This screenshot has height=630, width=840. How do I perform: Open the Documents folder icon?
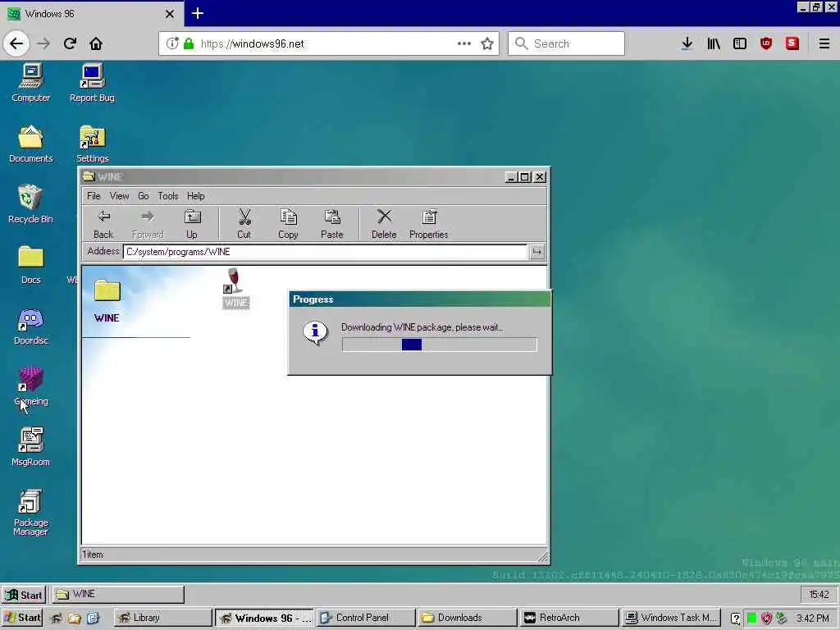pos(31,144)
